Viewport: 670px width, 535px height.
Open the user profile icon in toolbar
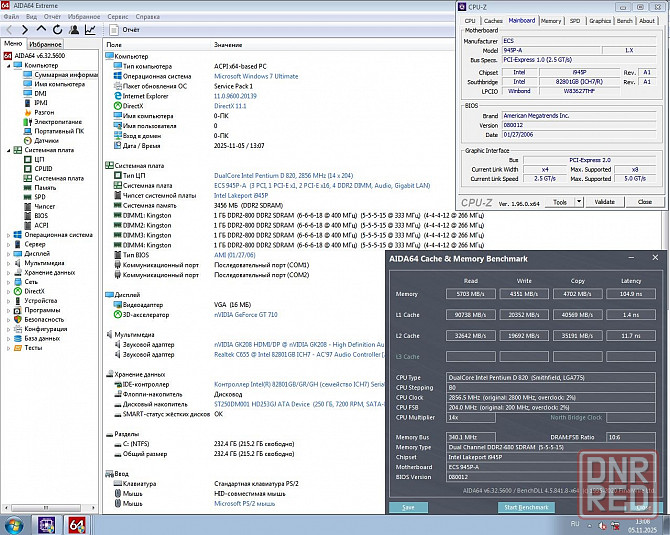(x=72, y=30)
